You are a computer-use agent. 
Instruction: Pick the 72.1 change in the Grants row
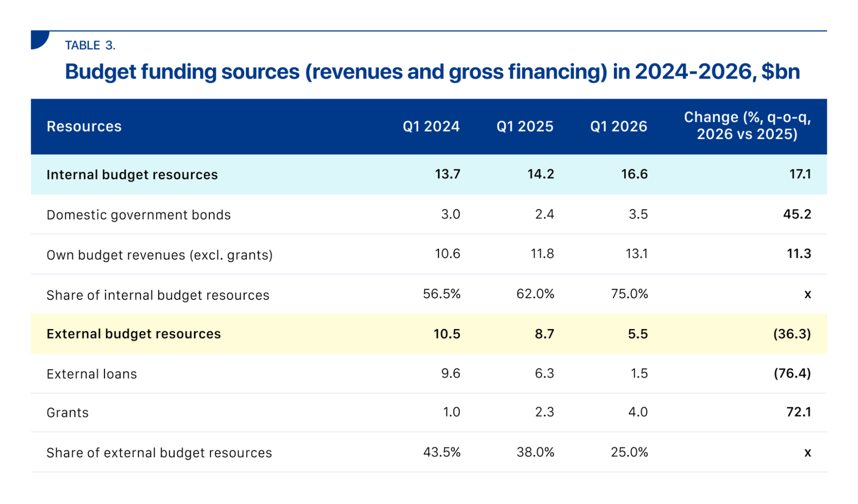point(799,412)
